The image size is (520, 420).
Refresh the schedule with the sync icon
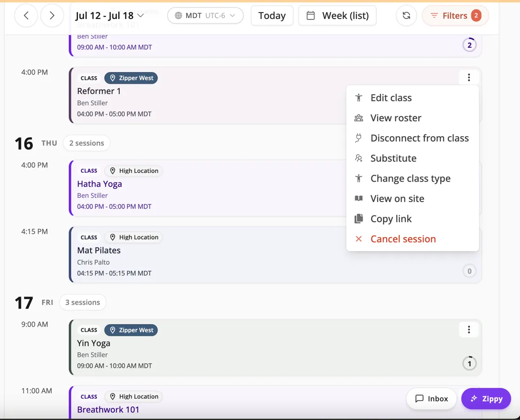coord(406,15)
